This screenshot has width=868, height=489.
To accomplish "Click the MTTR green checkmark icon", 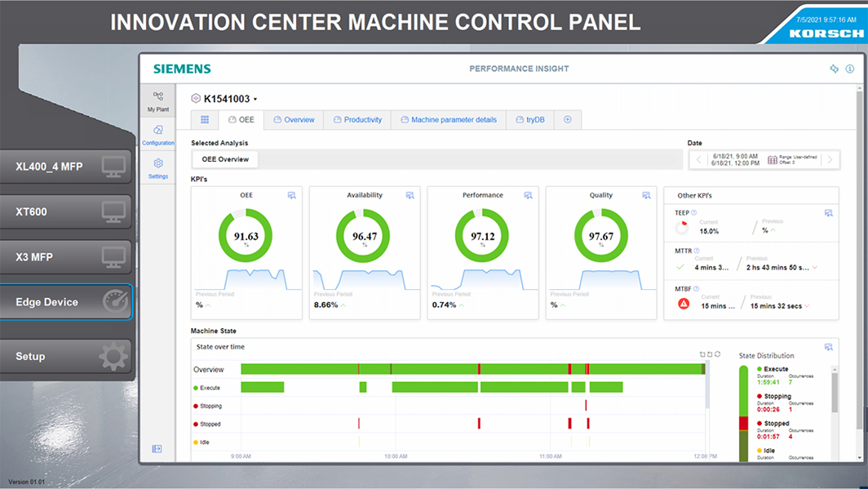I will (681, 267).
